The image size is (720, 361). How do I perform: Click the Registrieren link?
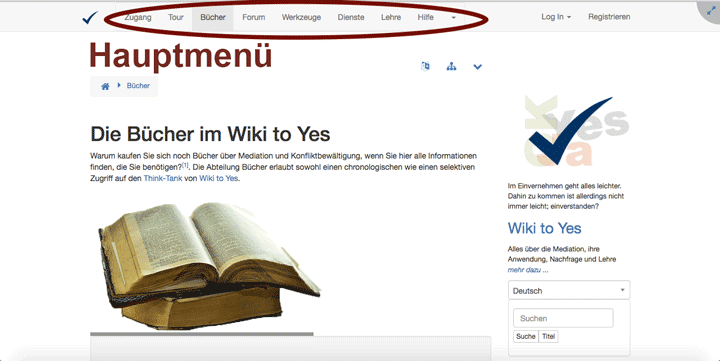609,17
